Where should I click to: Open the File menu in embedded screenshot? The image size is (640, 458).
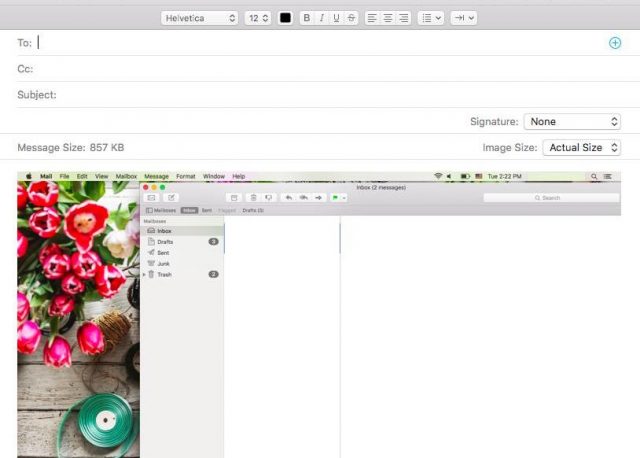coord(64,176)
